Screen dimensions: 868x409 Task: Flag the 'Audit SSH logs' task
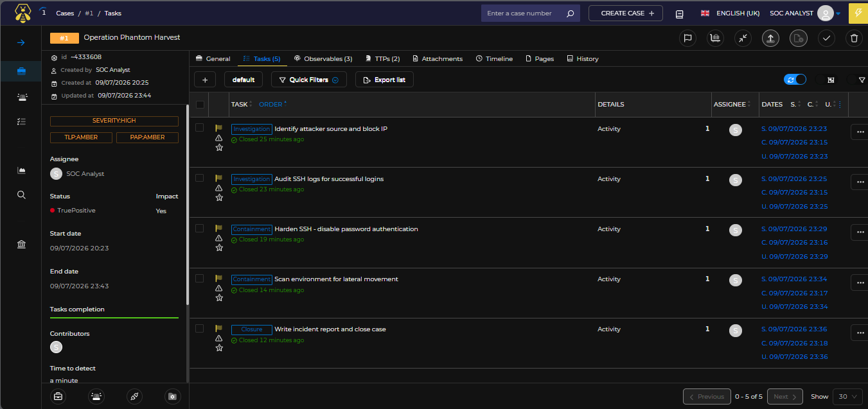pos(218,178)
